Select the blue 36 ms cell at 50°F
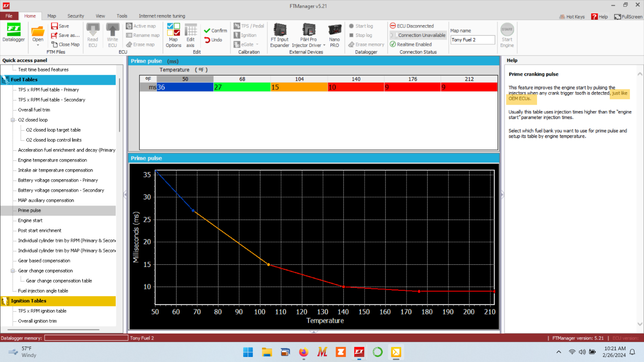 [x=185, y=87]
